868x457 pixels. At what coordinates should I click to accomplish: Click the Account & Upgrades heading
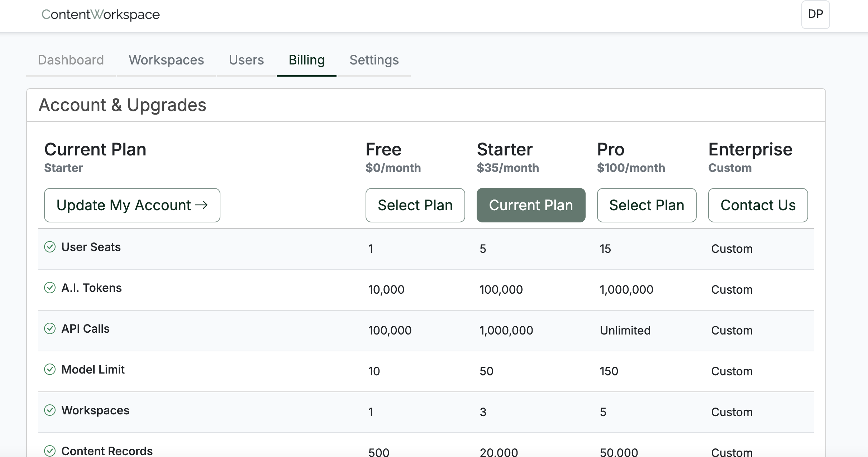coord(123,105)
